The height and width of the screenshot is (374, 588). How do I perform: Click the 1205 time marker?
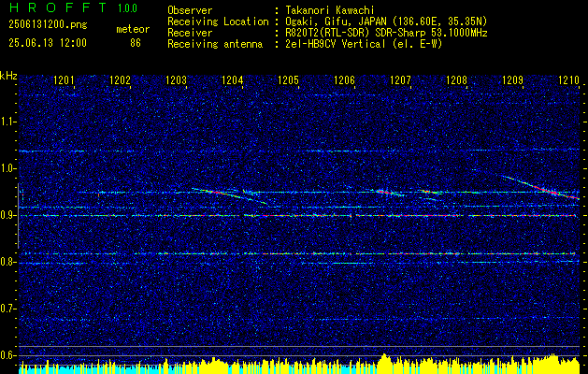point(288,80)
